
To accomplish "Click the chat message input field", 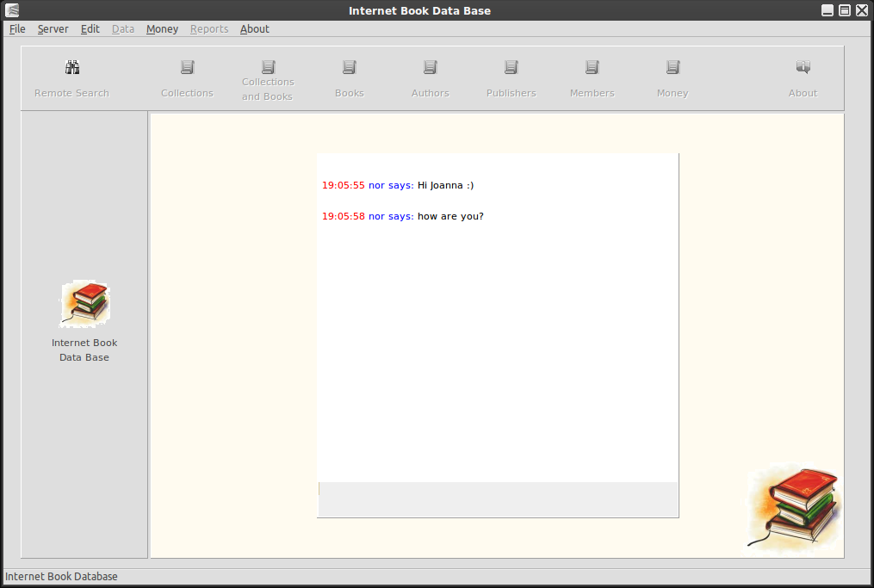I will pos(498,499).
